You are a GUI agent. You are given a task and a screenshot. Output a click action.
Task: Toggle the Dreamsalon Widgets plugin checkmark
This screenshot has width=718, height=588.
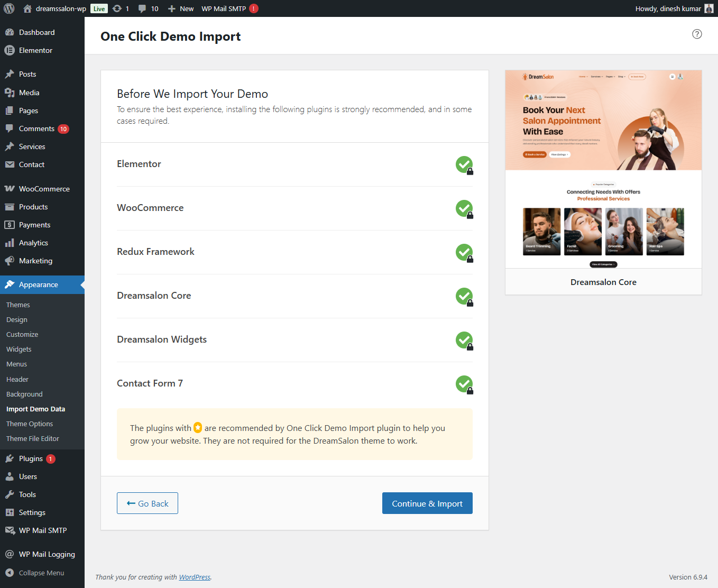pyautogui.click(x=464, y=340)
